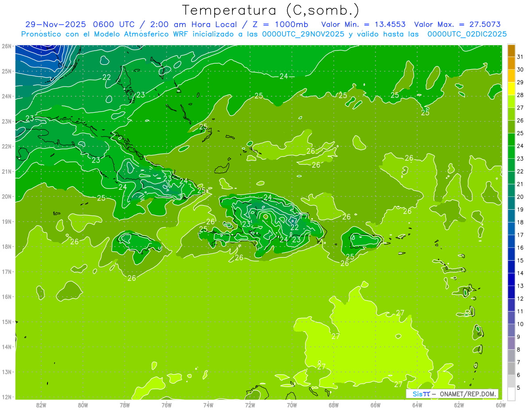Click the "15N" latitude axis label
532x411 pixels.
pyautogui.click(x=7, y=322)
